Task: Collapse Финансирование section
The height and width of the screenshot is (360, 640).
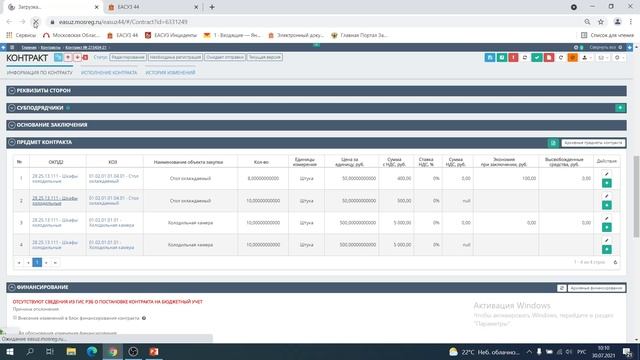Action: click(12, 287)
